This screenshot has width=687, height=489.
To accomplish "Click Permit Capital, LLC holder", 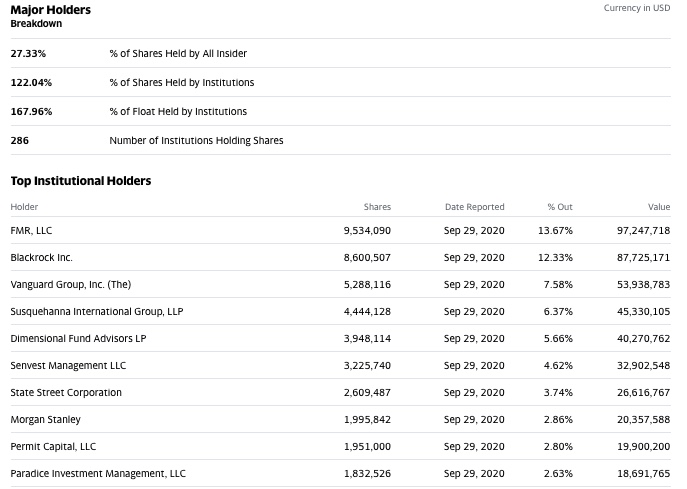I will [53, 447].
